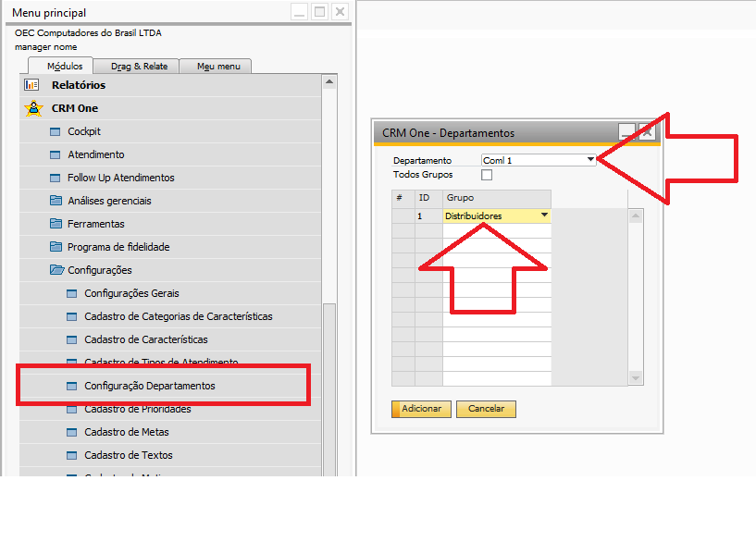Toggle the Todos Grupos checkbox
This screenshot has width=756, height=542.
tap(487, 175)
